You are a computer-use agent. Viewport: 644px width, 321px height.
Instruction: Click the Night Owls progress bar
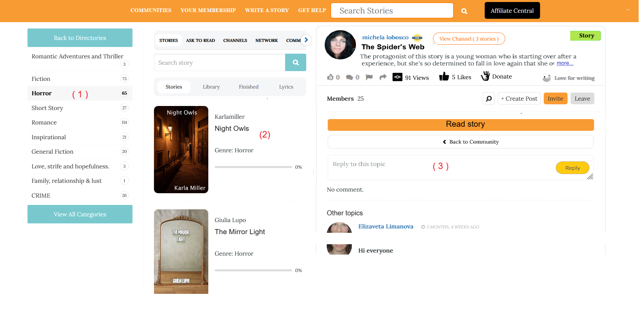[253, 167]
